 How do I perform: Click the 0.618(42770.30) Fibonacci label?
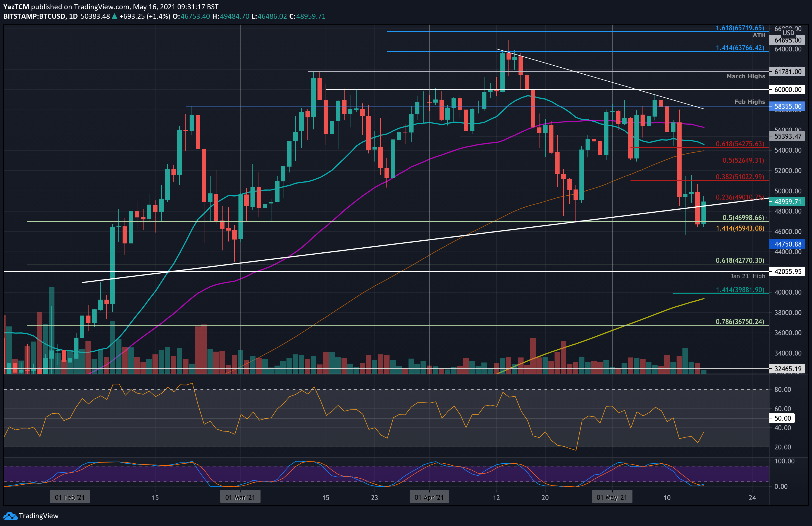740,260
